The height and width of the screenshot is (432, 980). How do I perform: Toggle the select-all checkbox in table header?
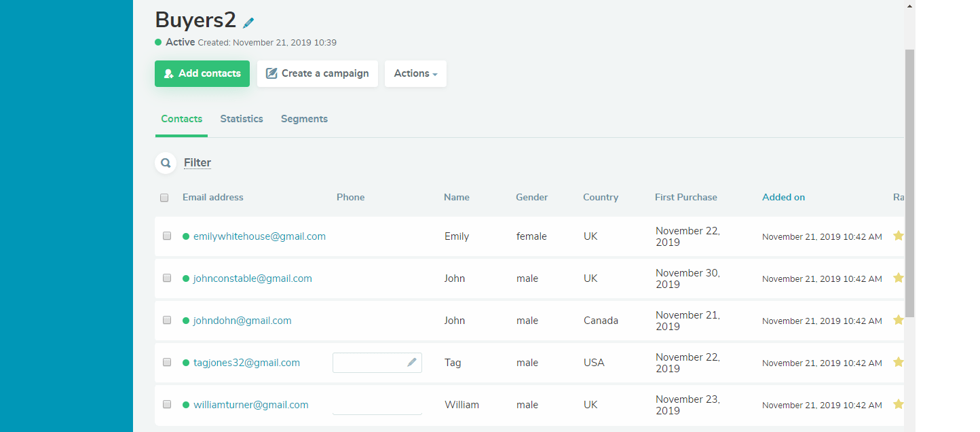[x=164, y=198]
